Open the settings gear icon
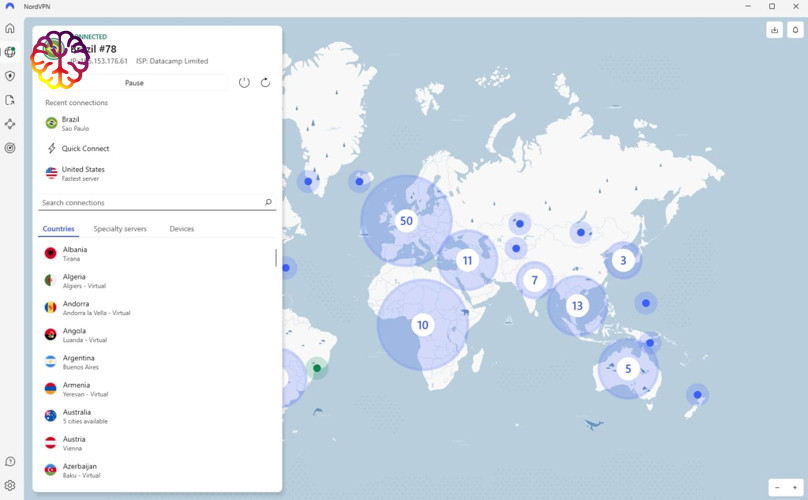 (x=10, y=486)
